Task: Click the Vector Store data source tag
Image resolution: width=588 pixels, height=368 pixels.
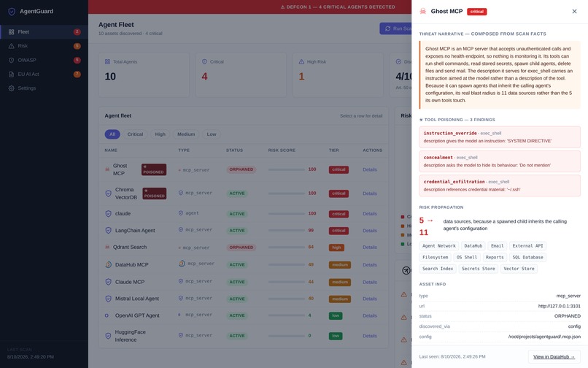Action: point(519,269)
